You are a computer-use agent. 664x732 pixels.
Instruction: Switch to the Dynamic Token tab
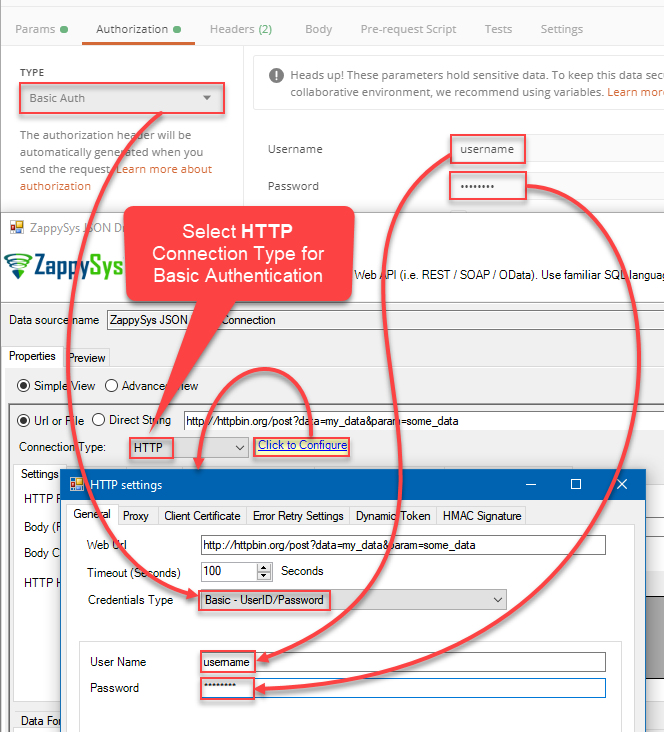(x=394, y=516)
